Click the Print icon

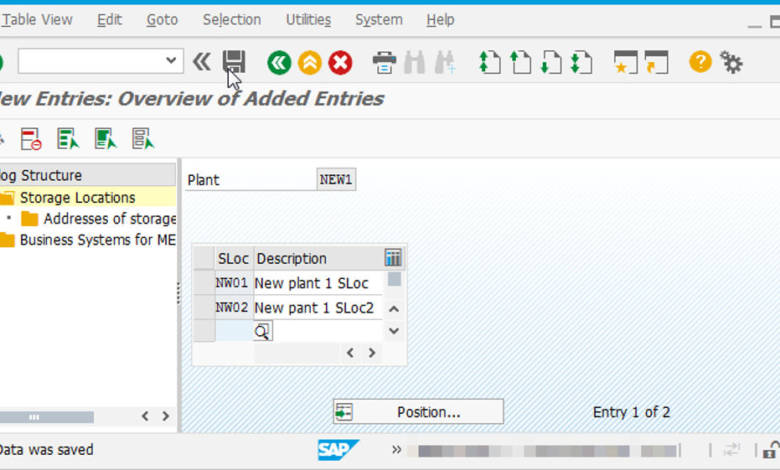click(384, 63)
